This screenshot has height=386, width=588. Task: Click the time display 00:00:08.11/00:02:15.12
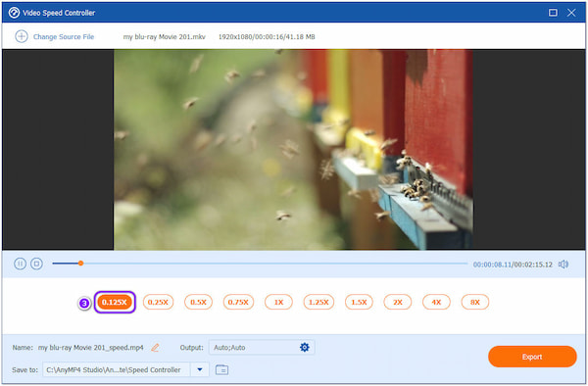point(513,265)
